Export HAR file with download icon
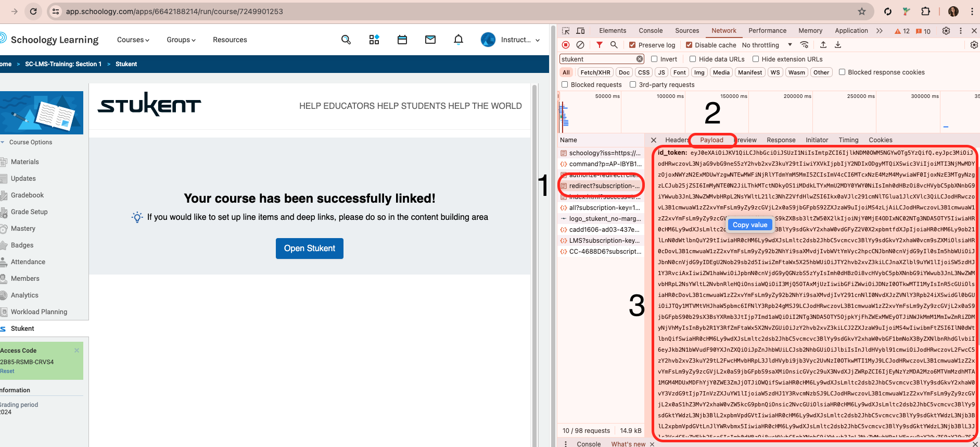The height and width of the screenshot is (447, 980). [x=838, y=45]
